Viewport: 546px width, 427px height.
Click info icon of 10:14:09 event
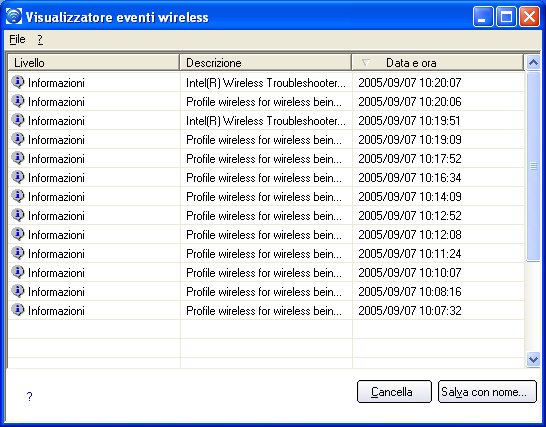tap(17, 196)
